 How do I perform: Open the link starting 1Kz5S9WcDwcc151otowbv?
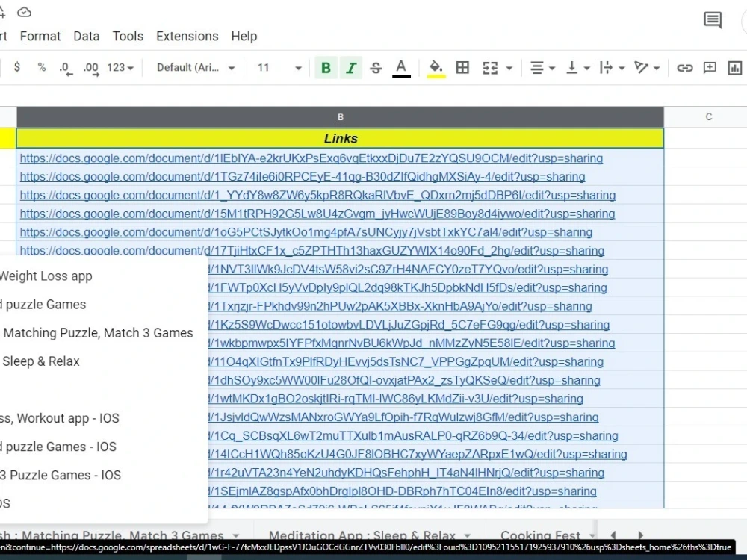[409, 325]
